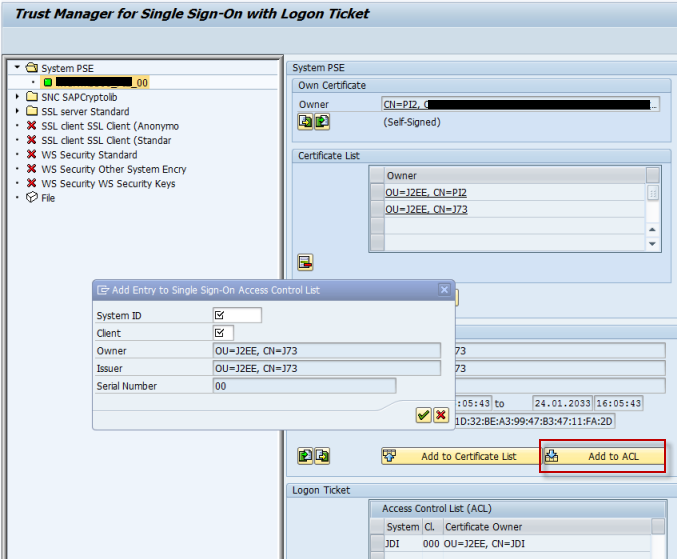
Task: Select row marker for OU=J2EE, CN=PI2
Action: (x=377, y=193)
